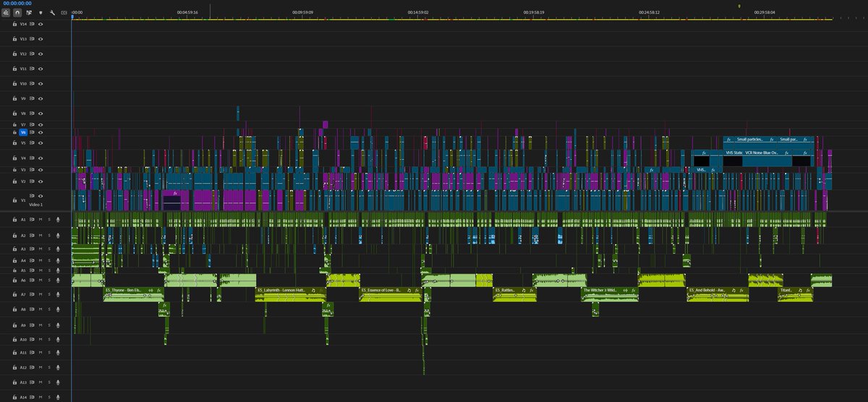The width and height of the screenshot is (868, 402).
Task: Toggle sync lock on track A2
Action: (33, 236)
